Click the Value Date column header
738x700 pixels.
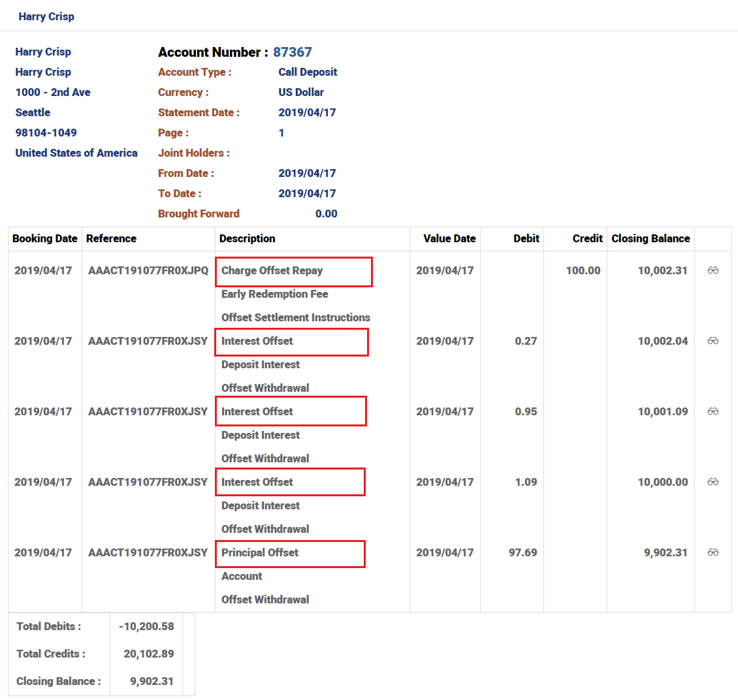click(449, 238)
